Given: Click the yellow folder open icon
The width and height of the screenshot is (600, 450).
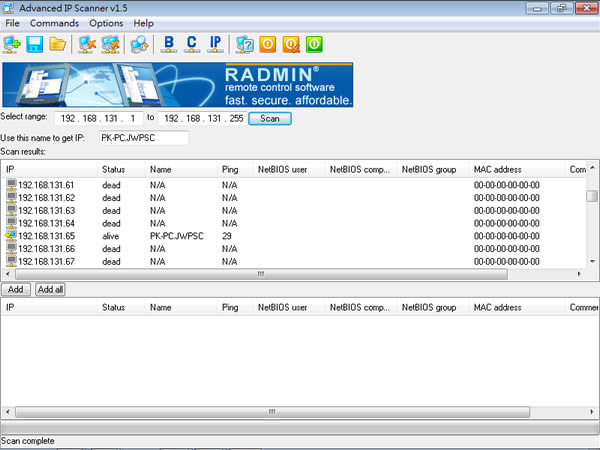Looking at the screenshot, I should coord(57,44).
